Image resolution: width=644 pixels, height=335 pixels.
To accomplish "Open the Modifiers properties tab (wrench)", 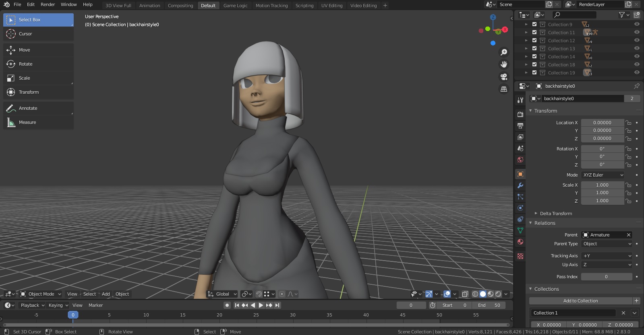I will [x=520, y=185].
